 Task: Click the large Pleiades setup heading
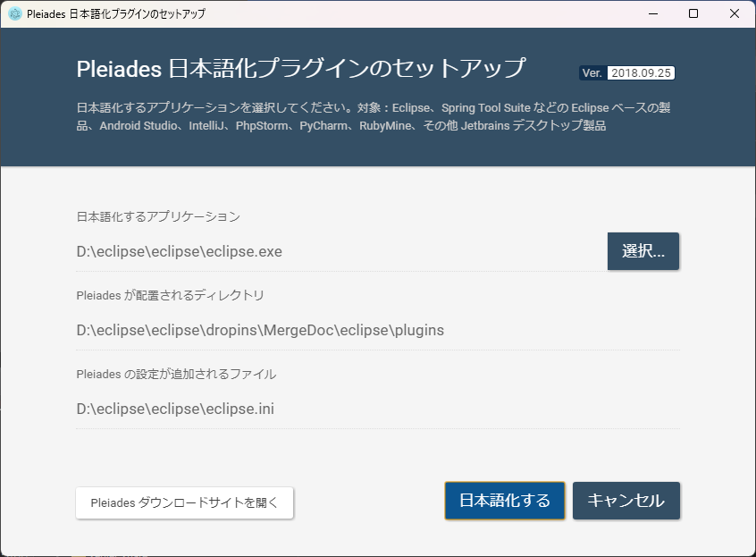tap(301, 69)
